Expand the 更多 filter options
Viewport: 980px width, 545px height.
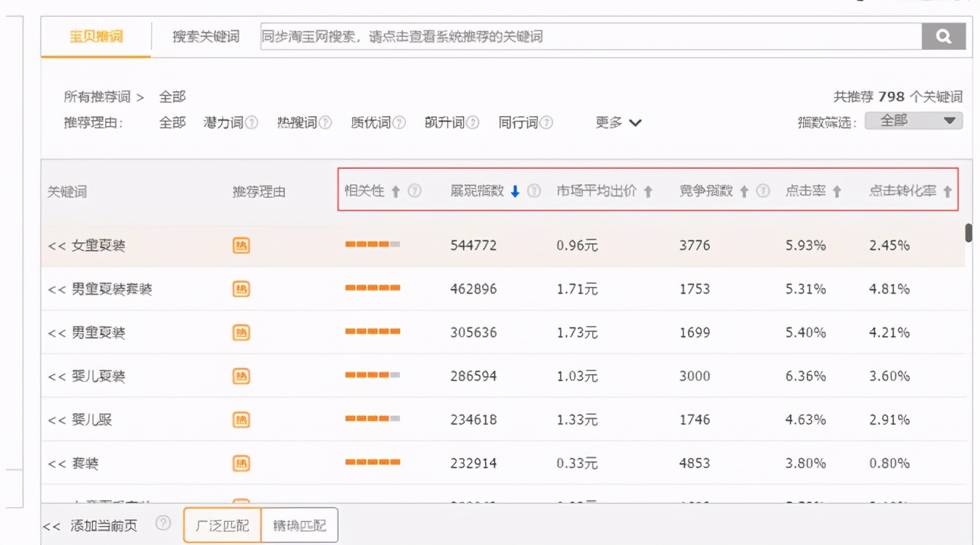click(x=618, y=122)
